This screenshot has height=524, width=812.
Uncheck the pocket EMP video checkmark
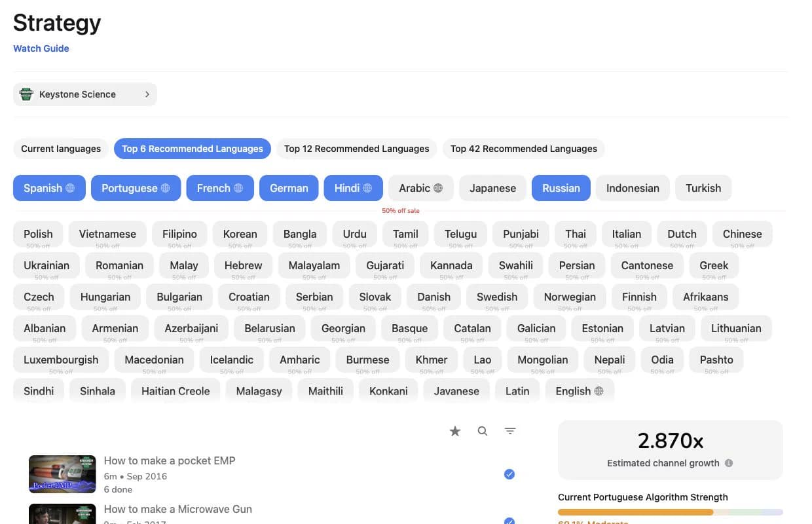(x=509, y=474)
